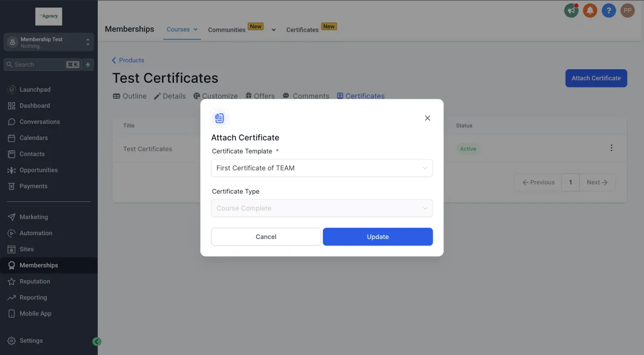Viewport: 644px width, 355px height.
Task: Switch to the Outline tab
Action: pos(129,96)
